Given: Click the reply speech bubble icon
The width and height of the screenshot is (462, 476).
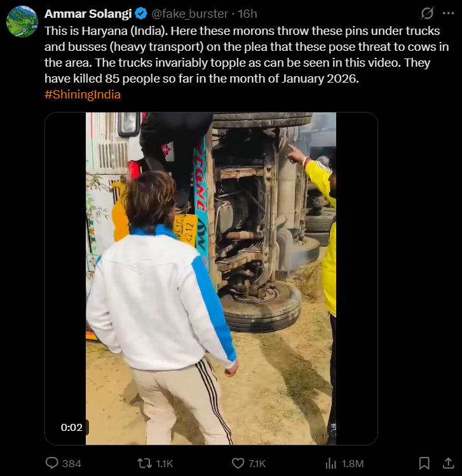Looking at the screenshot, I should point(52,463).
